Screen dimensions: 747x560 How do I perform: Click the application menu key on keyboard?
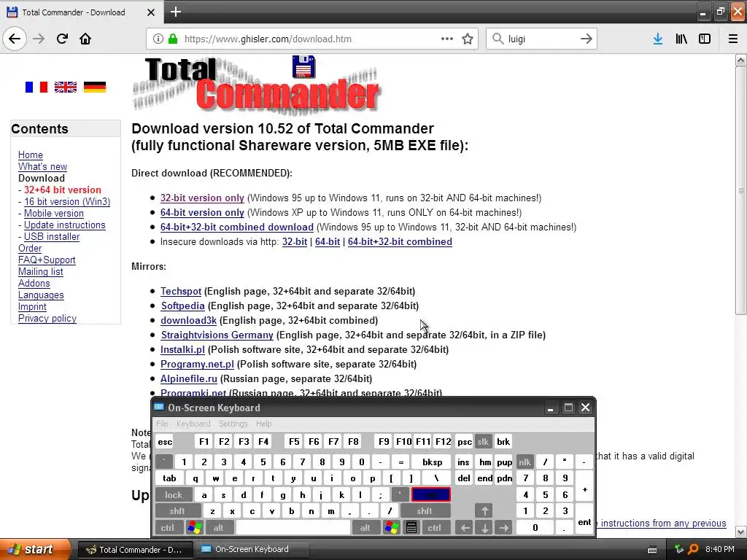tap(411, 528)
